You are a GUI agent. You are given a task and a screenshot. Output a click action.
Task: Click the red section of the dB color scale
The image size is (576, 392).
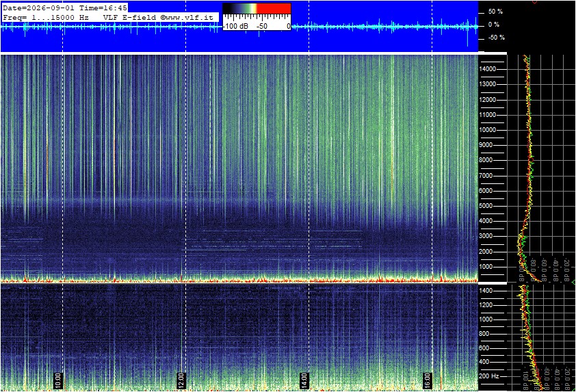coord(274,8)
